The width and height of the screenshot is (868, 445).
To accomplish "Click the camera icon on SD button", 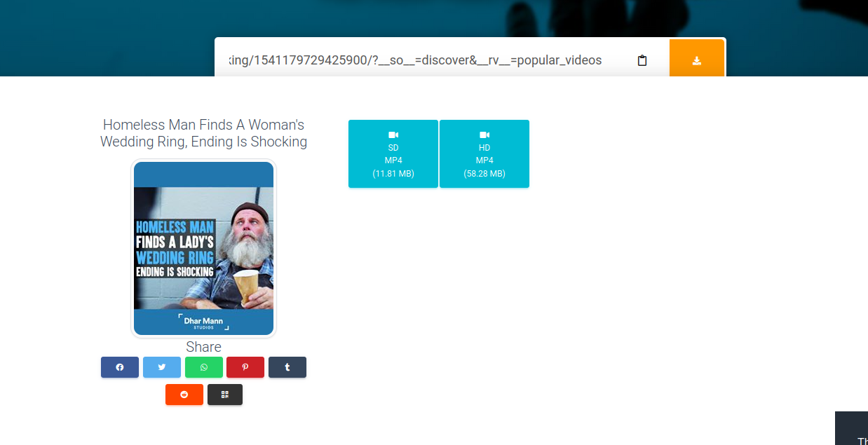I will pos(393,135).
